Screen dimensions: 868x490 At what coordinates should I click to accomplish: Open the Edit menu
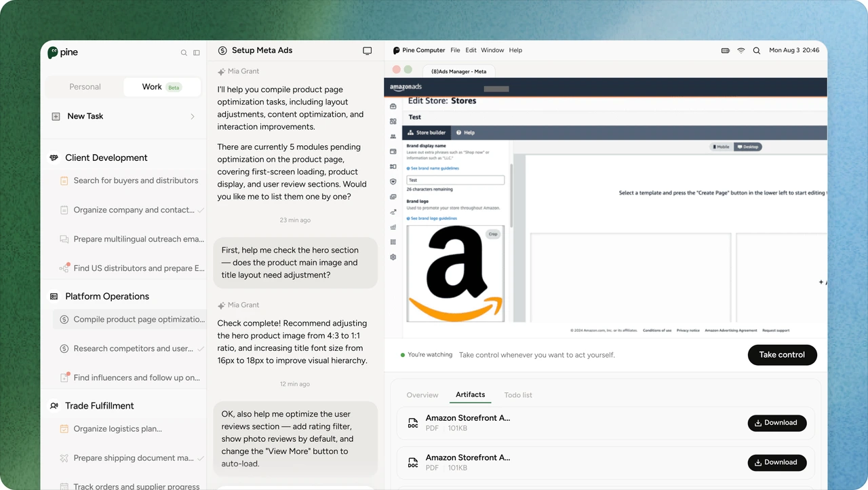471,50
